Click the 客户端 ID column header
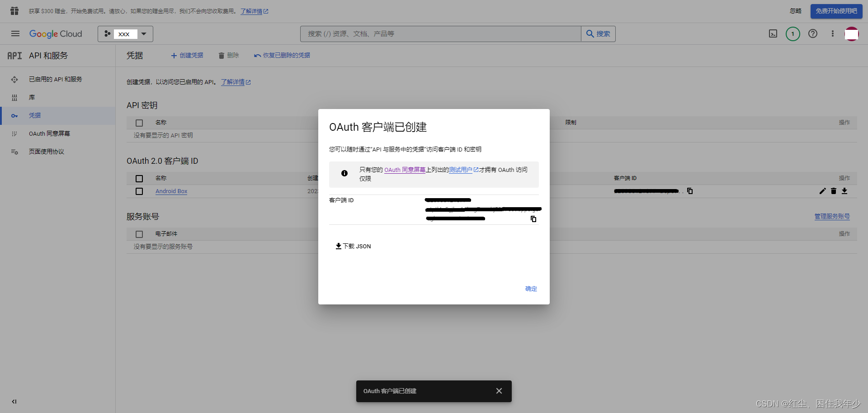The image size is (868, 413). (625, 178)
